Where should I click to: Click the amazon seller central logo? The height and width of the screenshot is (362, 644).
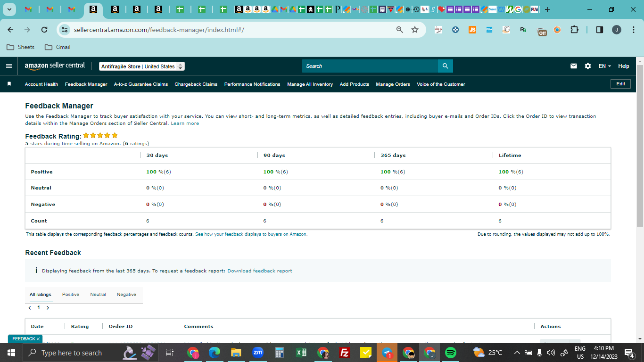coord(55,66)
